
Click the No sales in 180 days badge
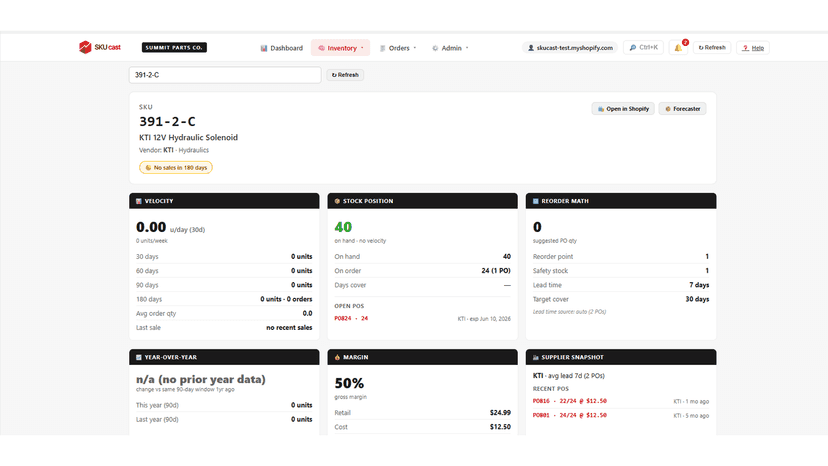click(176, 167)
